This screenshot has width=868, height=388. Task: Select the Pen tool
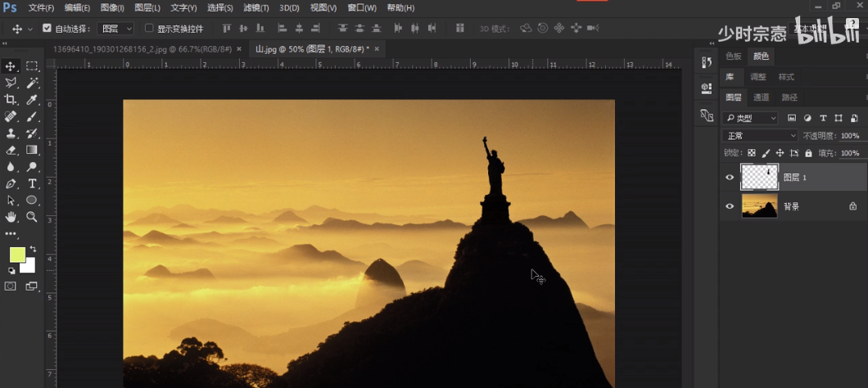click(x=10, y=183)
